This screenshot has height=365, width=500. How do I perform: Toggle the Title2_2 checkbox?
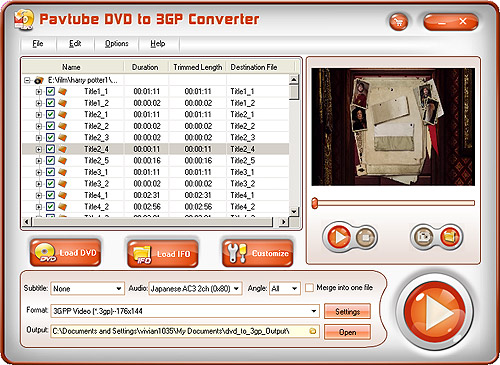tap(50, 126)
